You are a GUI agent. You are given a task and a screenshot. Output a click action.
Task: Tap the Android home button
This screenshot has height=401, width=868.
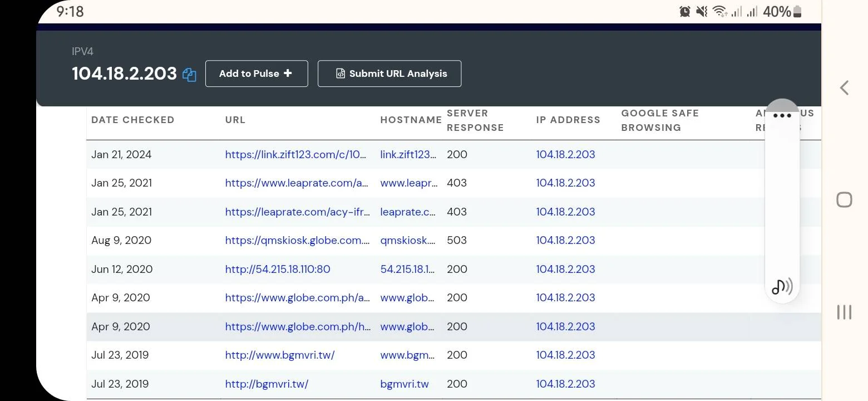(844, 199)
